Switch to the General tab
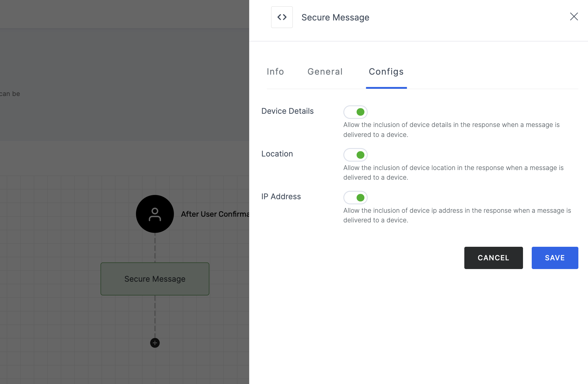This screenshot has height=384, width=588. 325,72
